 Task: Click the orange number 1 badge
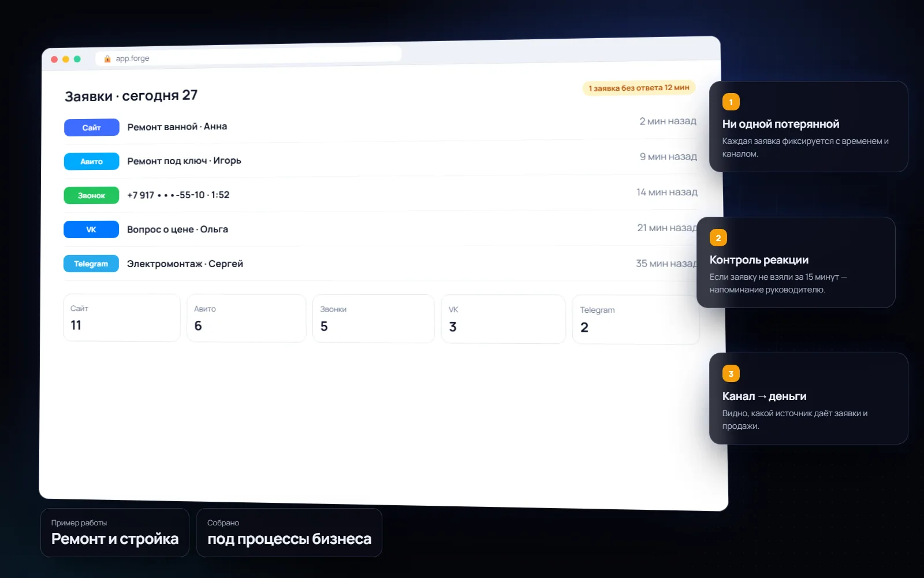click(x=731, y=102)
